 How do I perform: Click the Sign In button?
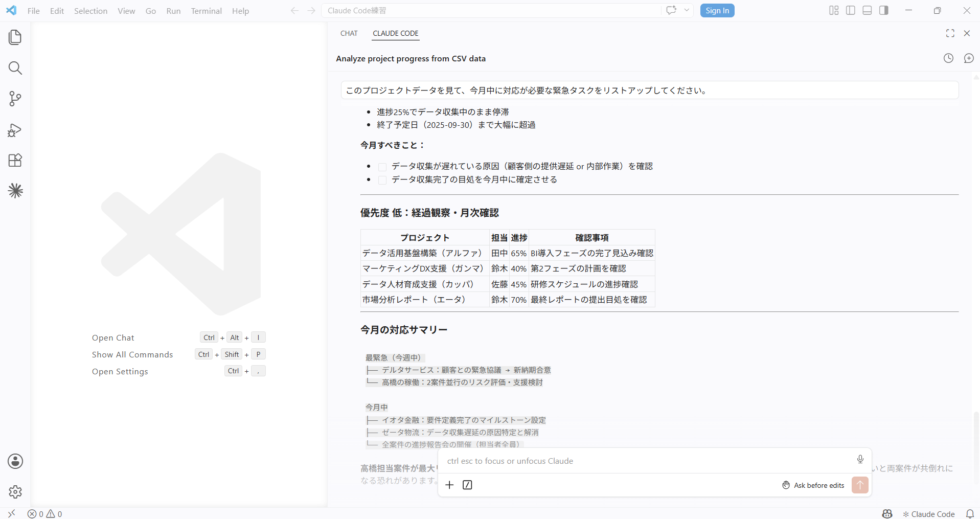point(717,11)
